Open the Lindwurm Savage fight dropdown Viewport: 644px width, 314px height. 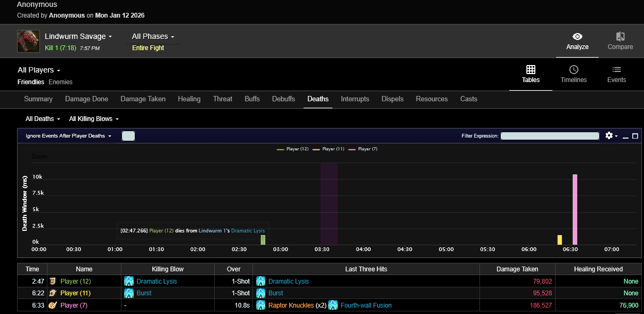[78, 36]
